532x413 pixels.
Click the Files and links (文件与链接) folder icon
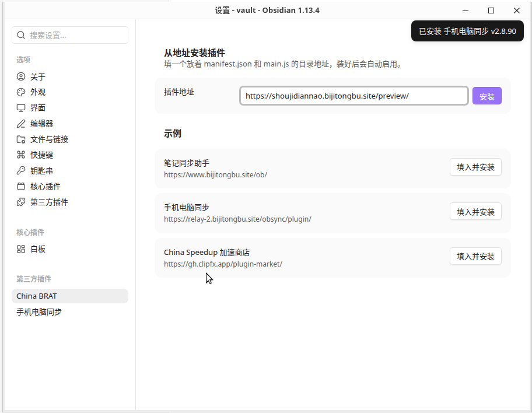pos(21,139)
